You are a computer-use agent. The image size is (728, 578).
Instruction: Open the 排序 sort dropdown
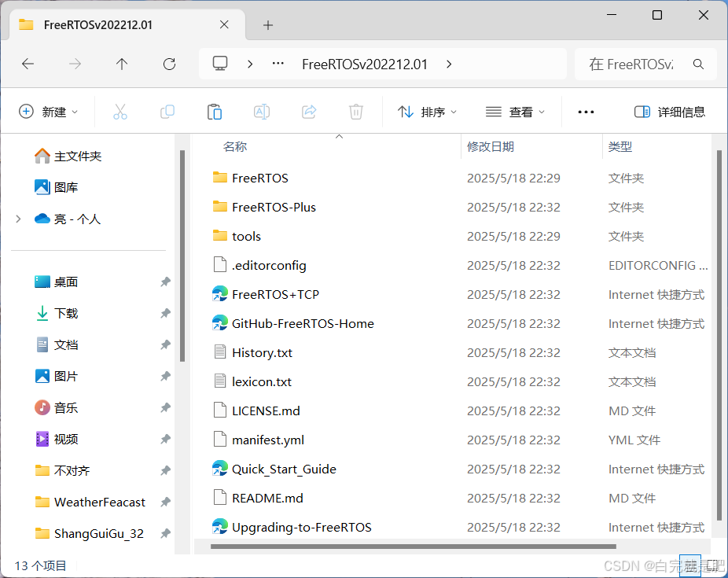click(x=427, y=112)
